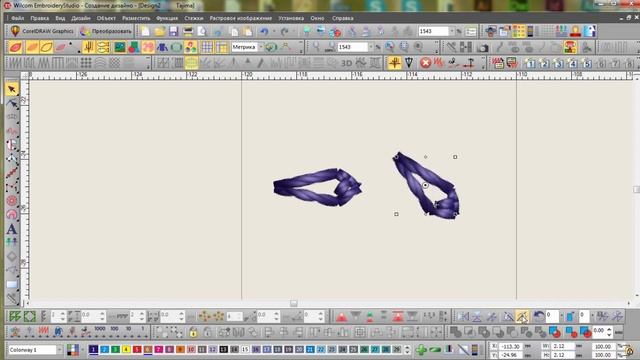Undo the last action

coord(264,31)
